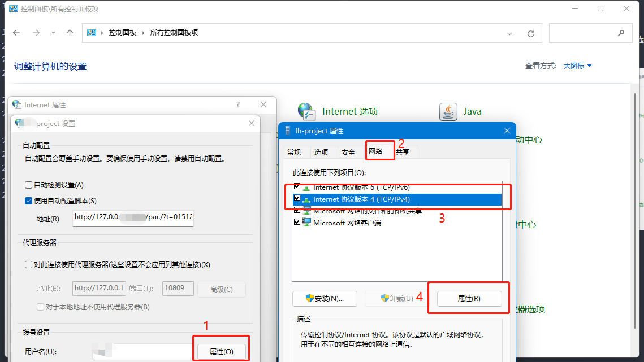Open the Internet 选项 icon

306,111
